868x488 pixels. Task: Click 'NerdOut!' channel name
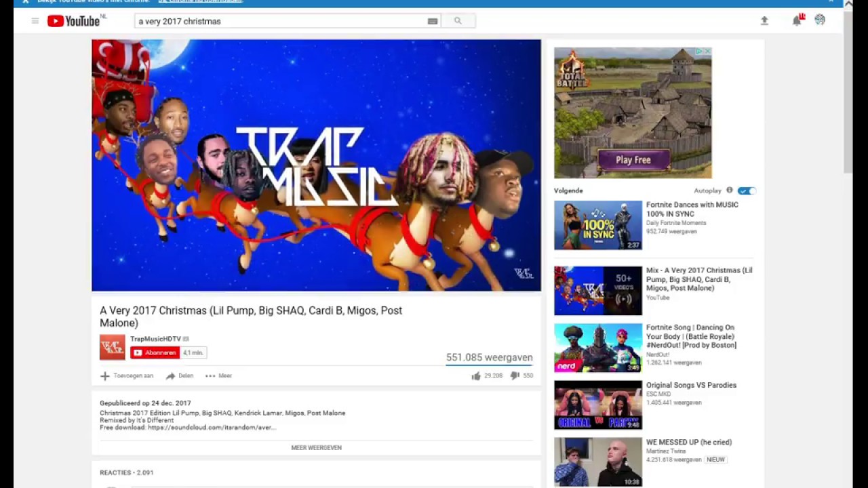(658, 354)
